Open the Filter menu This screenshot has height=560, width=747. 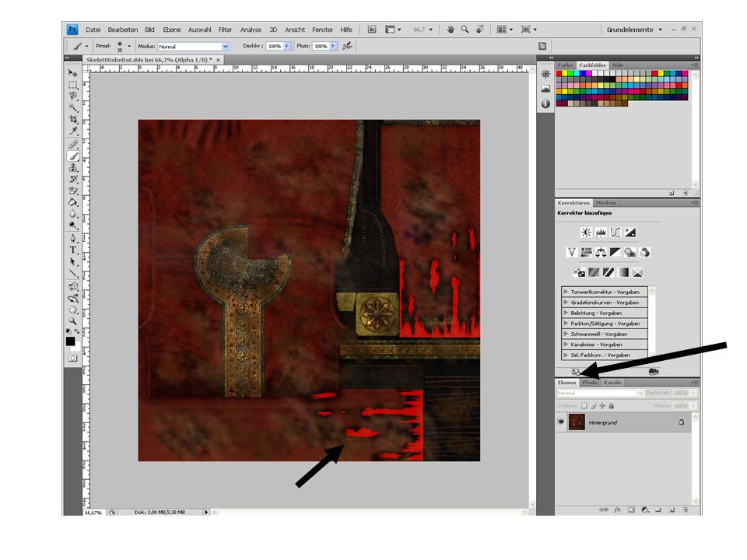[x=225, y=30]
